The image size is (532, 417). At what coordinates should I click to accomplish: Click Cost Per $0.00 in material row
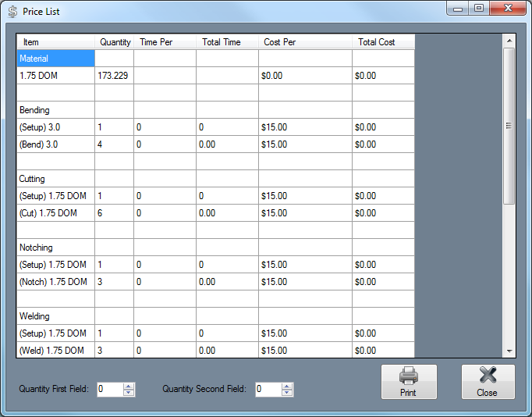(x=305, y=76)
